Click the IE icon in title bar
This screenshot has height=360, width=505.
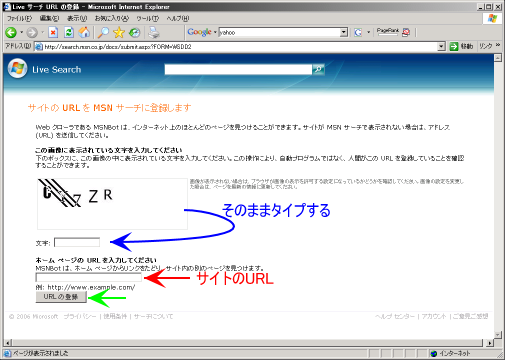click(x=7, y=6)
